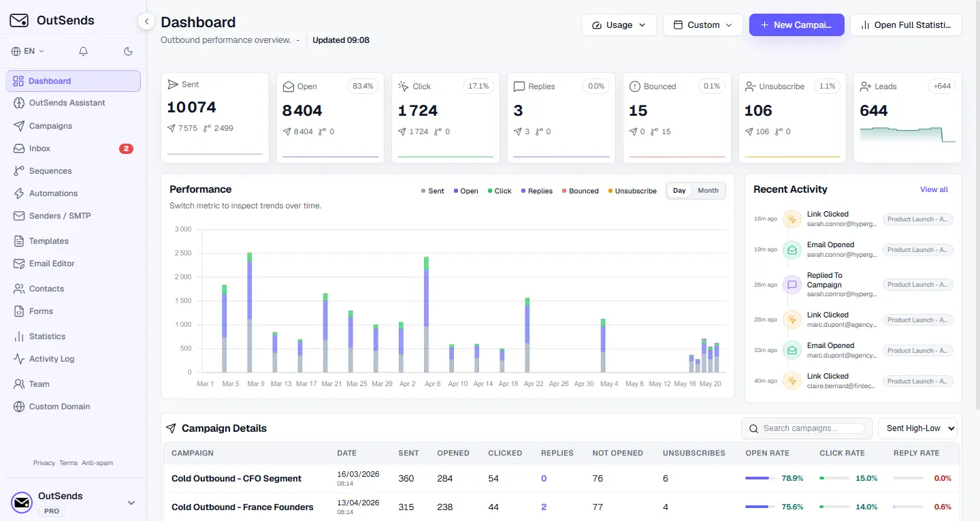Click the CFO Segment 15.0% click rate bar
This screenshot has height=521, width=980.
pyautogui.click(x=834, y=479)
